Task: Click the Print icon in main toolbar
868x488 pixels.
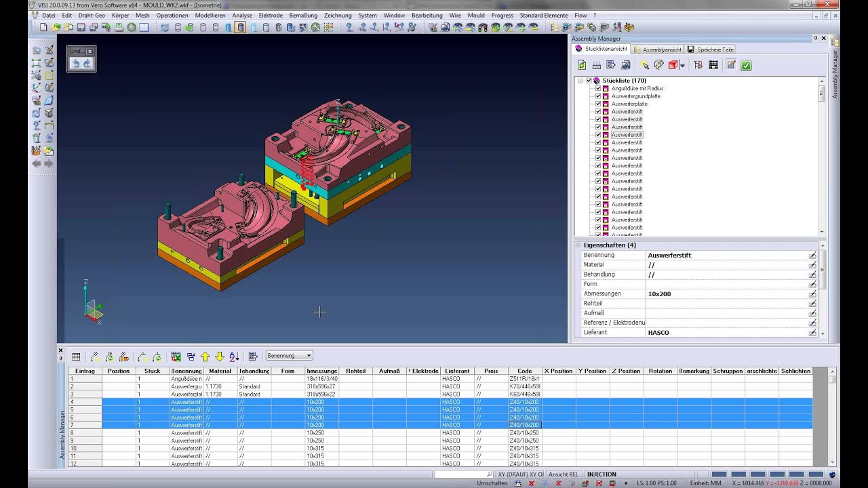Action: 119,28
